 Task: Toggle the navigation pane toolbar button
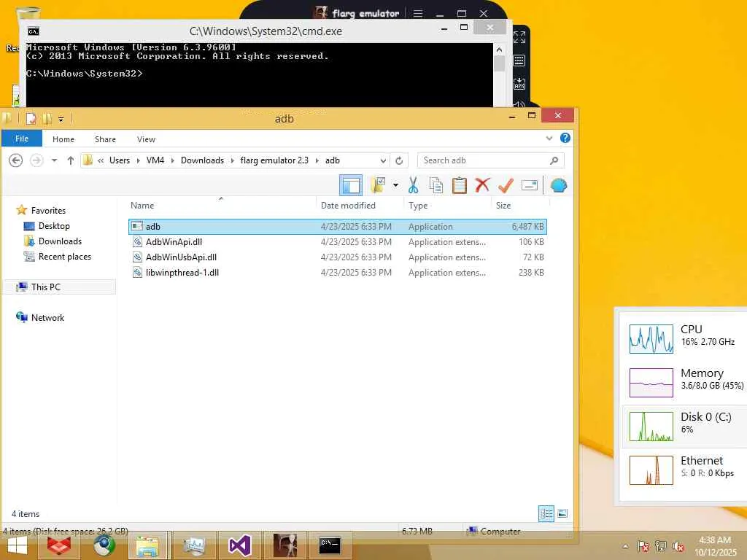[x=351, y=185]
